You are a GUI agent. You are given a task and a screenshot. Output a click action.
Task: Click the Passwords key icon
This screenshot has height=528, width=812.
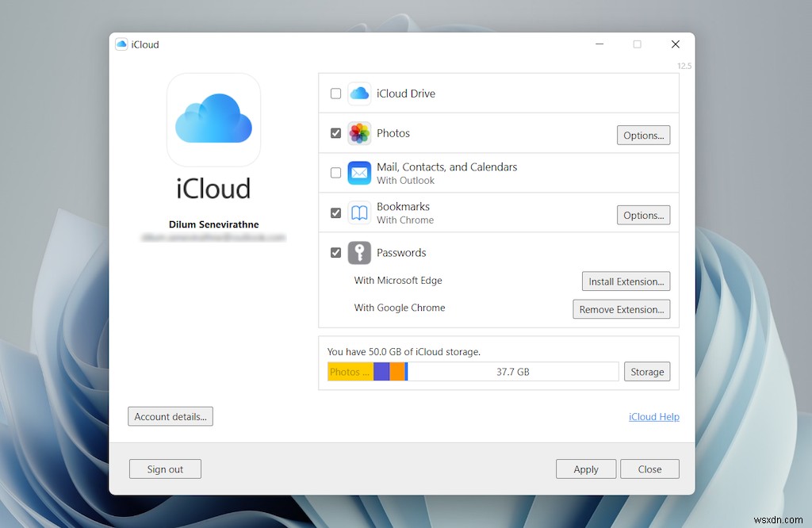pyautogui.click(x=359, y=252)
